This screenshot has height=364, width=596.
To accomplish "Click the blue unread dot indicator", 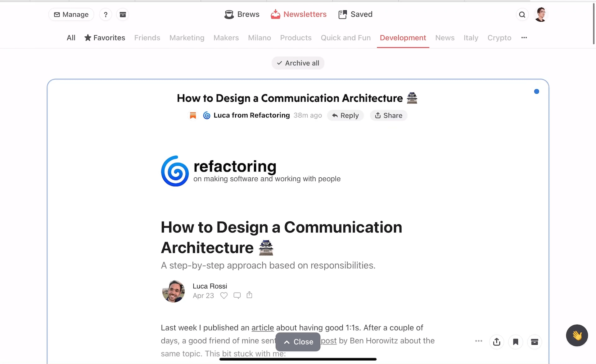I will coord(536,91).
